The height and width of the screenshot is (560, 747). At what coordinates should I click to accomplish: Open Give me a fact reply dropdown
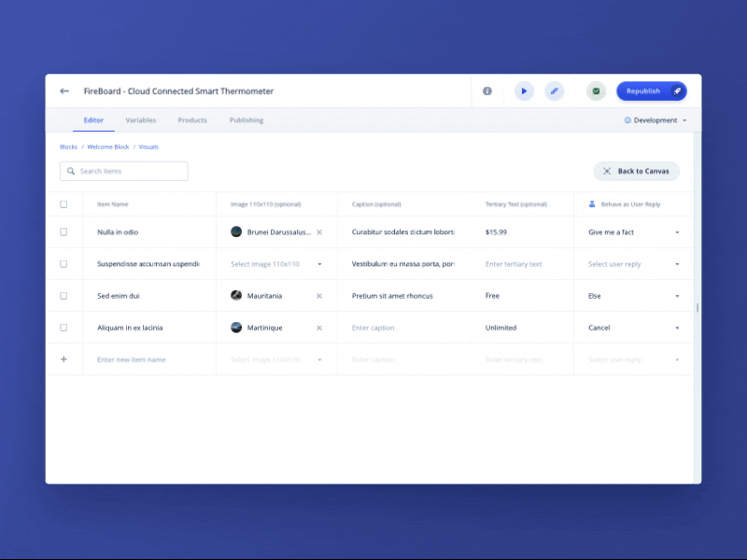pyautogui.click(x=634, y=232)
